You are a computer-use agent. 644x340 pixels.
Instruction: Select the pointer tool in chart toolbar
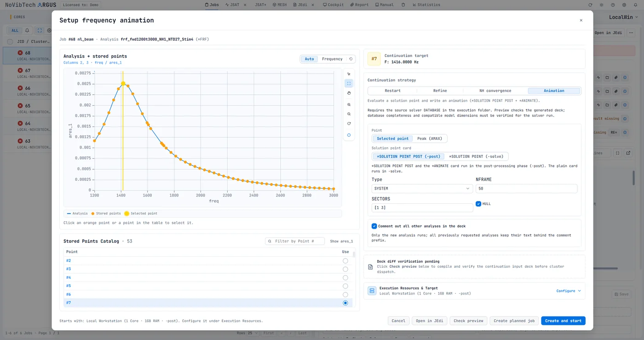(349, 74)
